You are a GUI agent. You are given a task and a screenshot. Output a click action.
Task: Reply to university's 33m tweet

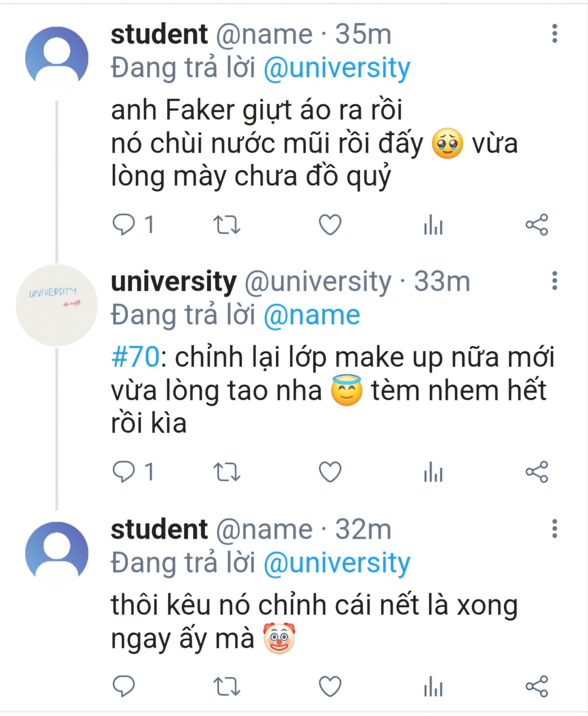click(124, 472)
